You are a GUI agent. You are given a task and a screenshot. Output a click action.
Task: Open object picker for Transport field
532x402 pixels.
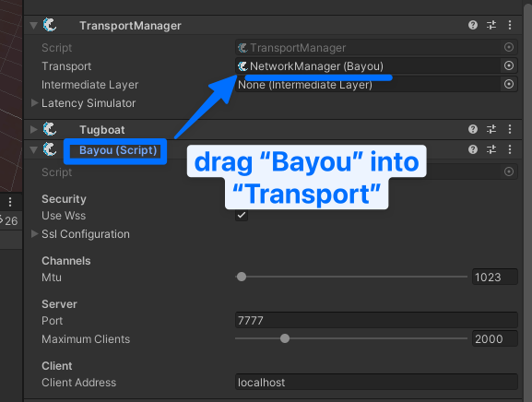point(509,65)
